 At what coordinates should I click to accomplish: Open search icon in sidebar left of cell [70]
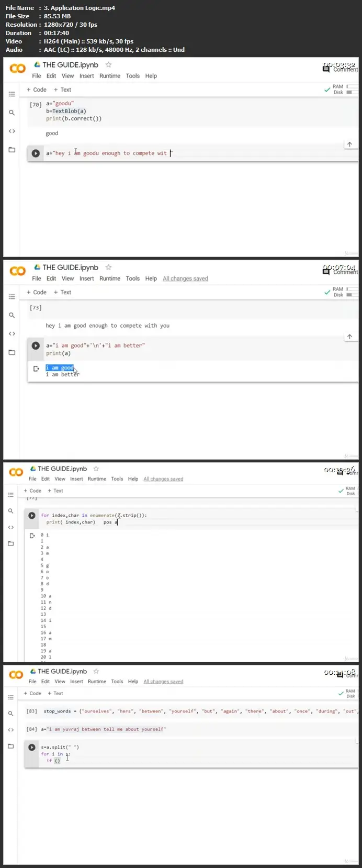[12, 113]
